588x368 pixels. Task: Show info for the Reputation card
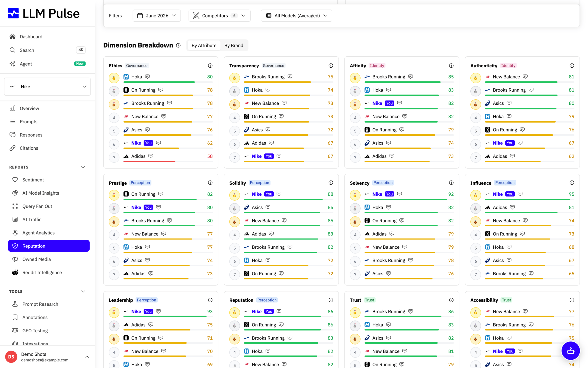(x=331, y=300)
